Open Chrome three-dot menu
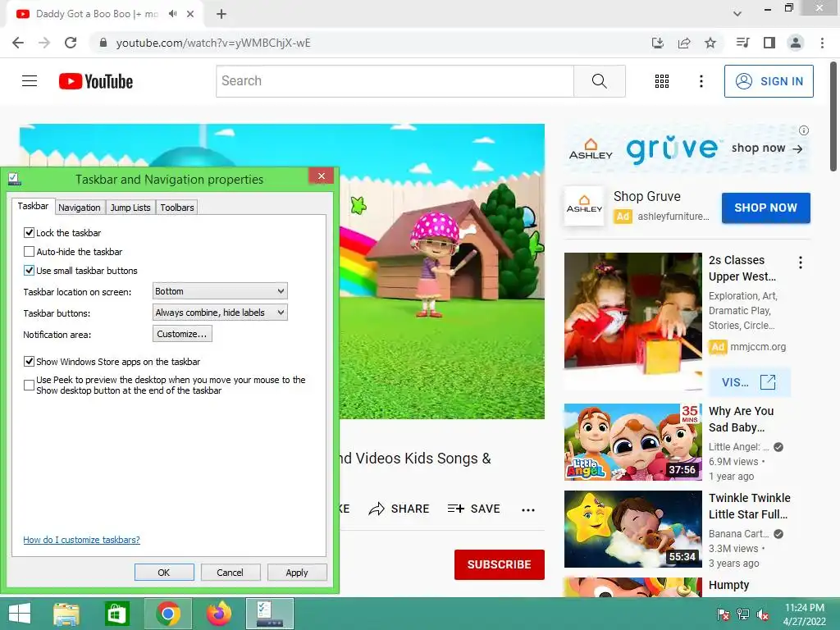The height and width of the screenshot is (630, 840). click(x=822, y=43)
